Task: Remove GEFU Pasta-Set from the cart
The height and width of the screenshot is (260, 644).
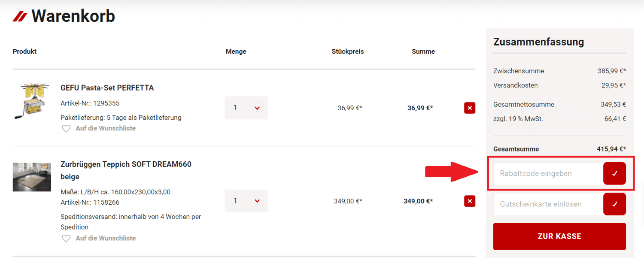Action: coord(470,108)
